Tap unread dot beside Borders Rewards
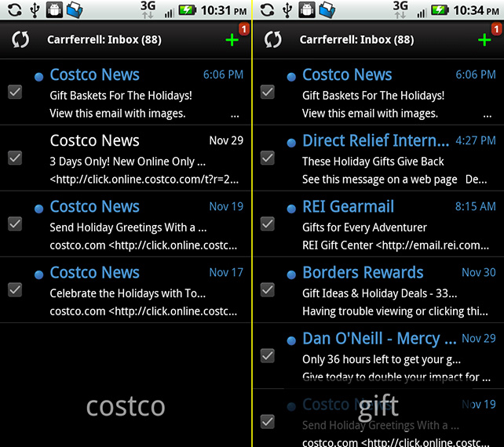 [x=291, y=274]
